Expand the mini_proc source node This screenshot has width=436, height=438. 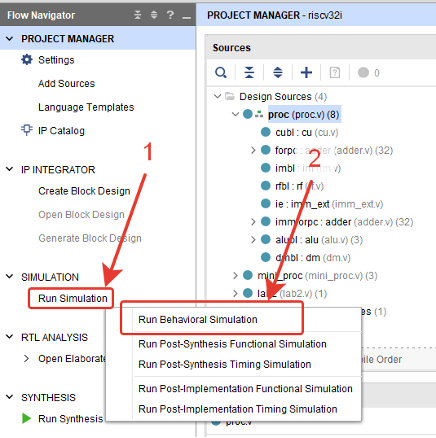235,275
